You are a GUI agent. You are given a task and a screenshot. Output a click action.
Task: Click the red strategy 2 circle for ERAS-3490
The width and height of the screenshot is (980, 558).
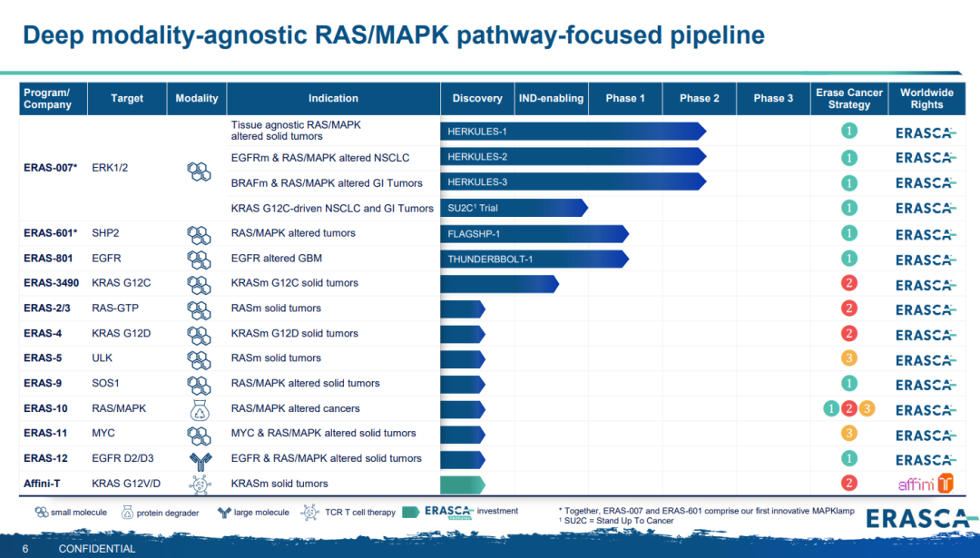pyautogui.click(x=848, y=283)
